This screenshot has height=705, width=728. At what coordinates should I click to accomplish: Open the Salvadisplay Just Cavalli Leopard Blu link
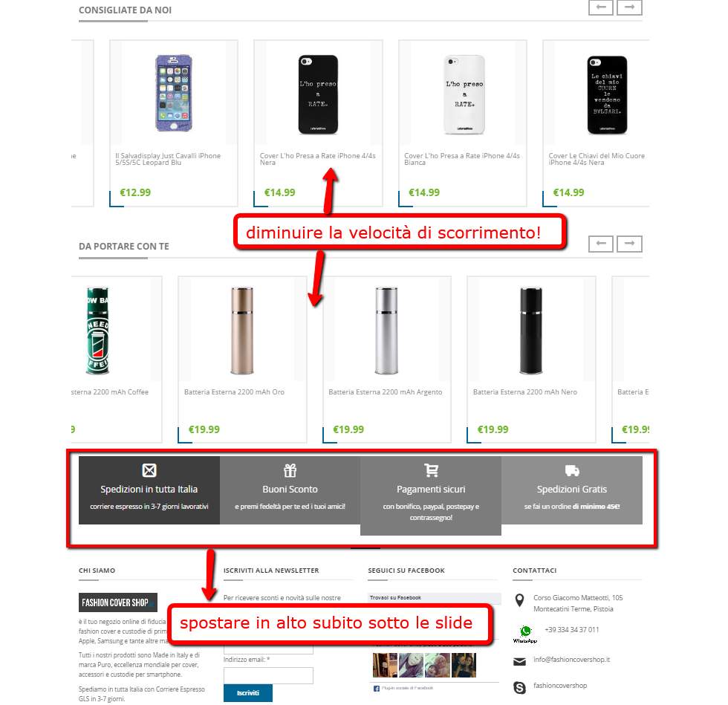(x=168, y=159)
